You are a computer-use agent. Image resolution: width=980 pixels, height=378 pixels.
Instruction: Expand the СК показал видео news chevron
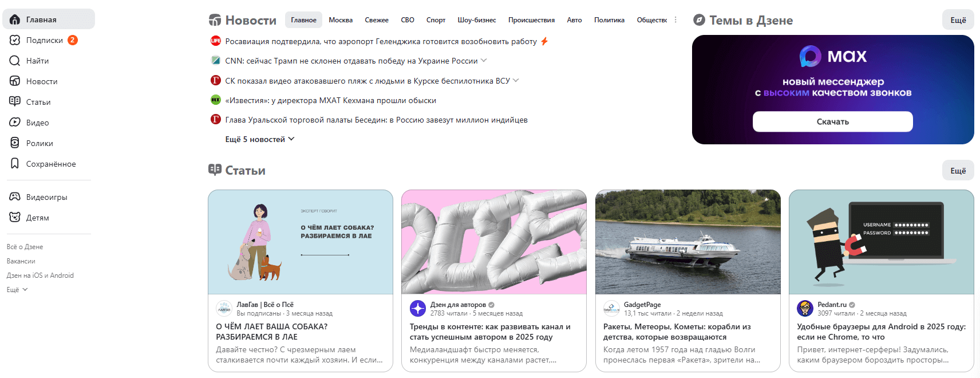(516, 80)
